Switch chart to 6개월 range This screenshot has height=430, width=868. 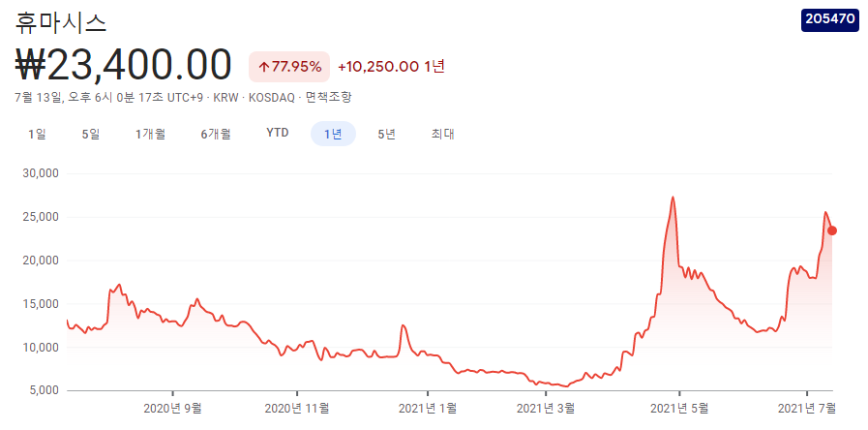click(216, 134)
